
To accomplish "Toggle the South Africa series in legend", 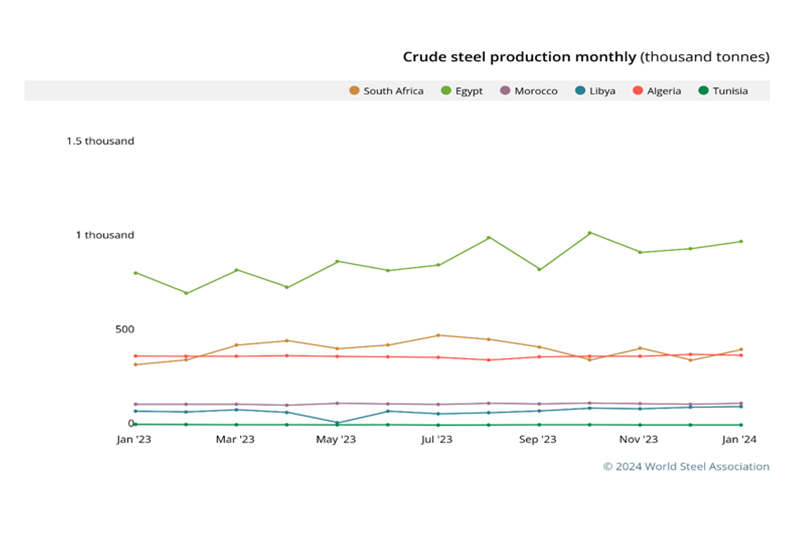I will pyautogui.click(x=391, y=91).
